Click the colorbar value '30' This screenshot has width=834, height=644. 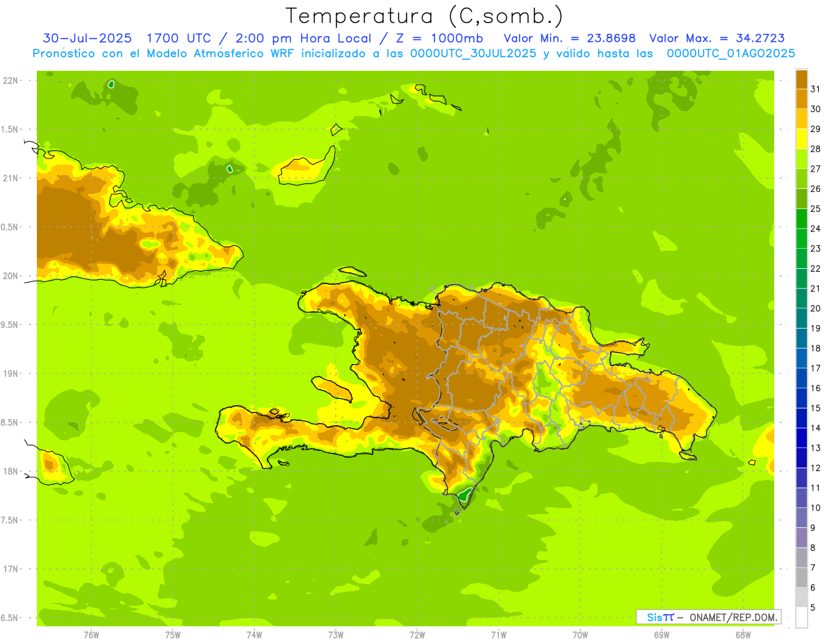(x=816, y=109)
